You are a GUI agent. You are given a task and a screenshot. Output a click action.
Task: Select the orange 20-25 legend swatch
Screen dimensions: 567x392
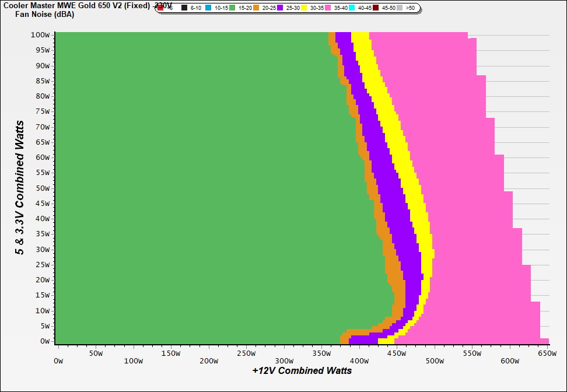tap(256, 8)
